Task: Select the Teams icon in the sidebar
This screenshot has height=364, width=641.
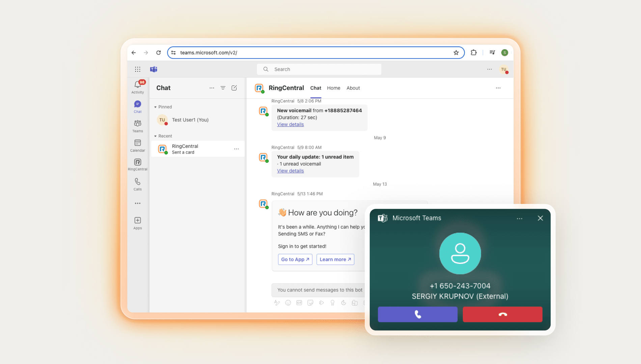Action: pos(138,125)
